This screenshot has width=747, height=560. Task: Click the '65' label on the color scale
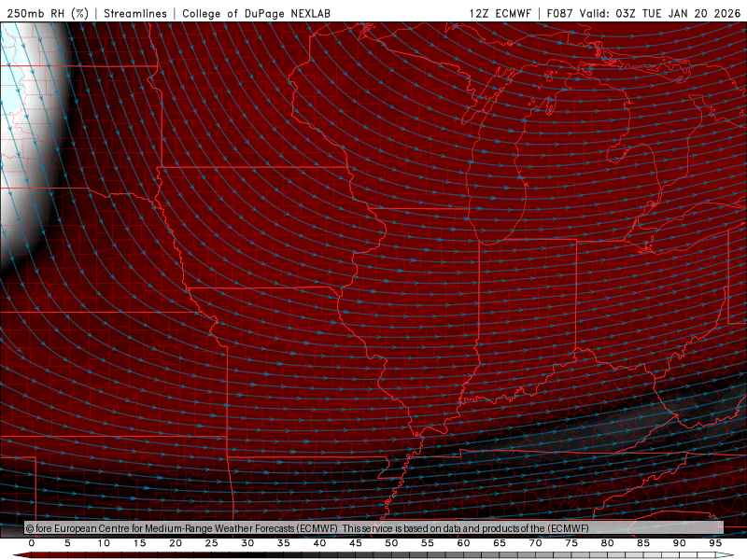tap(500, 543)
